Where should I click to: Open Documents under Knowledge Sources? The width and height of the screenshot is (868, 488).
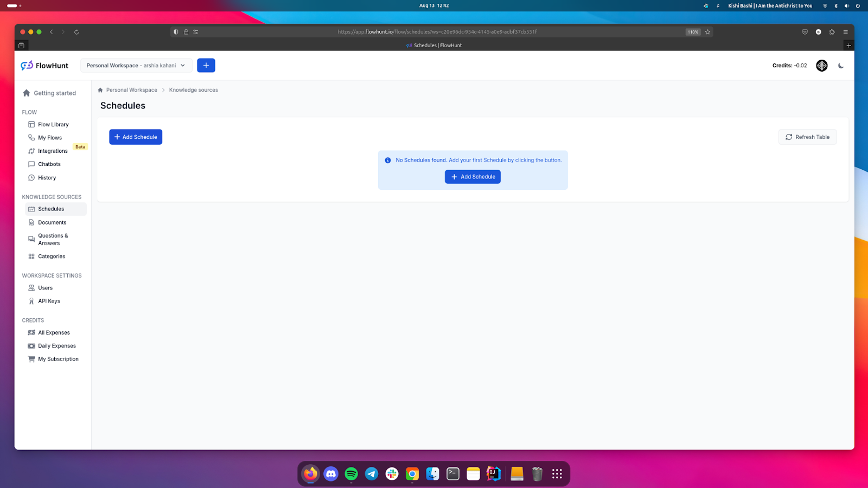click(x=52, y=222)
